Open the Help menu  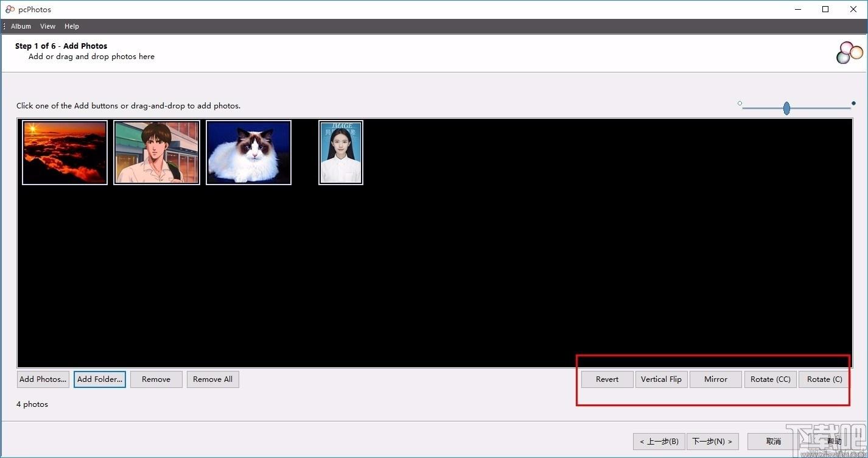pos(72,26)
